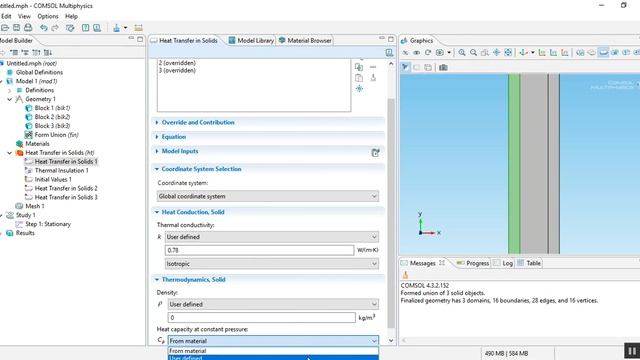Click the highlighted selection arrow in Graphics toolbar

coord(405,67)
